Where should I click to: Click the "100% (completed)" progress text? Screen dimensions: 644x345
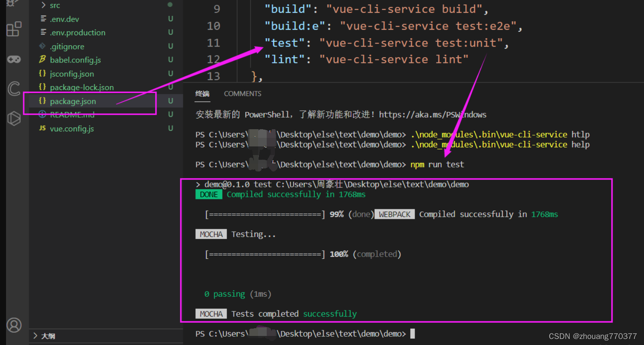pos(366,254)
